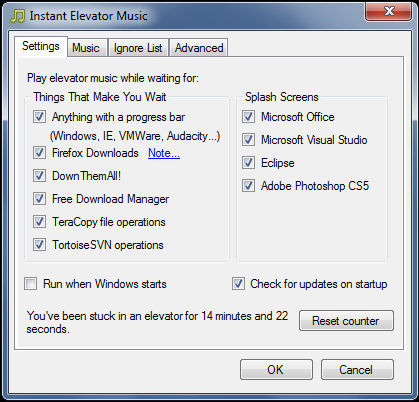Enable Run when Windows starts
The height and width of the screenshot is (402, 419).
31,284
